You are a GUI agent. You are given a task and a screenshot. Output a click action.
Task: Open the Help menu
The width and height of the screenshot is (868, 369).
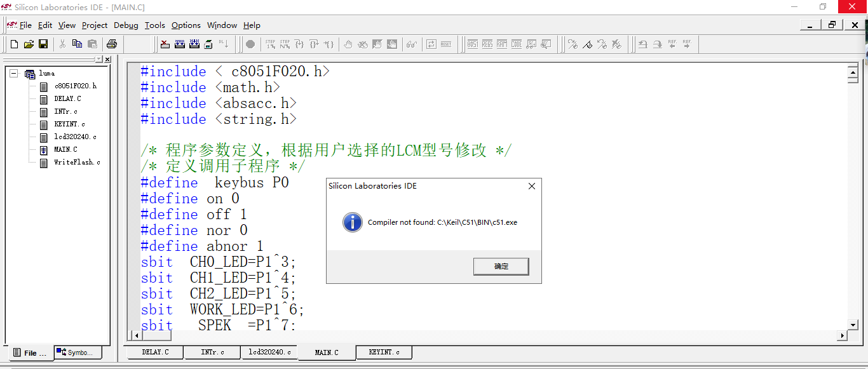pos(252,25)
